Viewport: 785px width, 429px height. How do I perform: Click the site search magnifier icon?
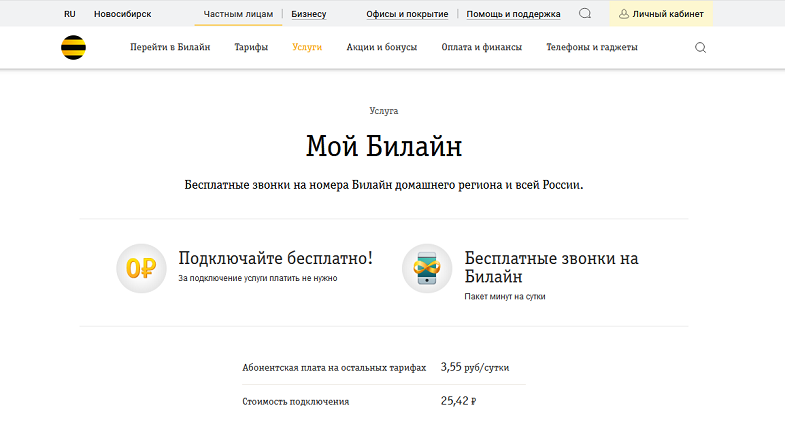pyautogui.click(x=700, y=48)
